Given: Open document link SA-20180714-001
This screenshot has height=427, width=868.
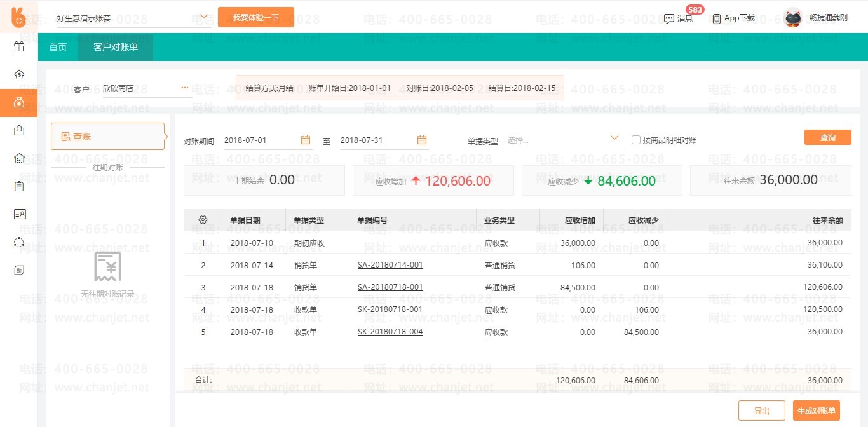Looking at the screenshot, I should tap(390, 265).
